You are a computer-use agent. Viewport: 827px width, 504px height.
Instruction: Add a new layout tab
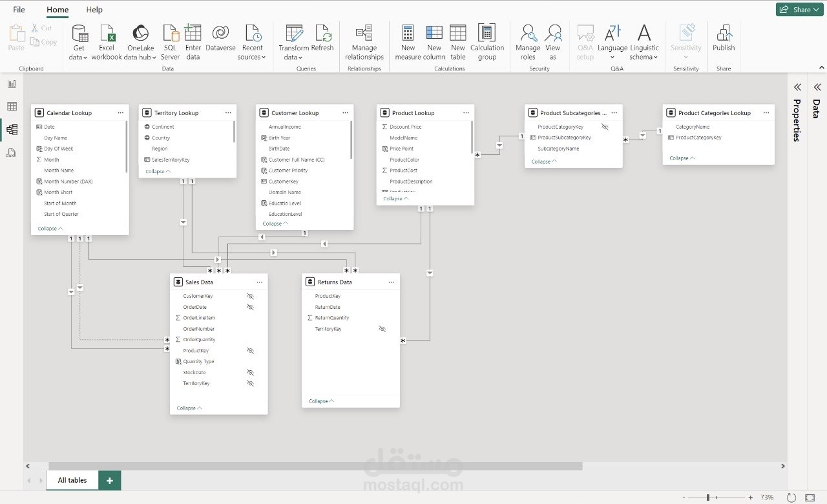tap(110, 480)
